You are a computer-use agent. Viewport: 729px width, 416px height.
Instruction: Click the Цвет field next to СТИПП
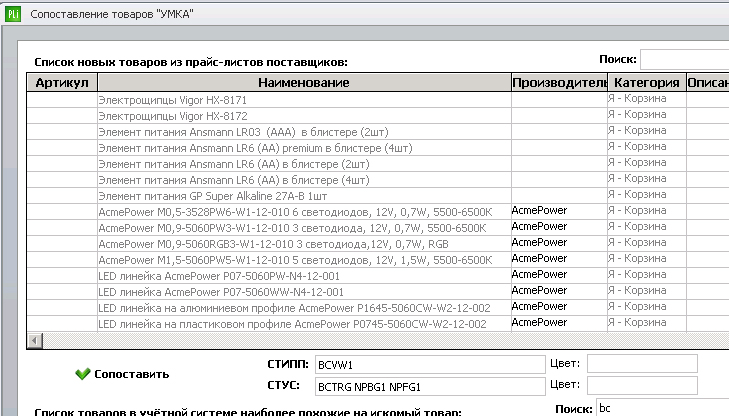point(642,363)
